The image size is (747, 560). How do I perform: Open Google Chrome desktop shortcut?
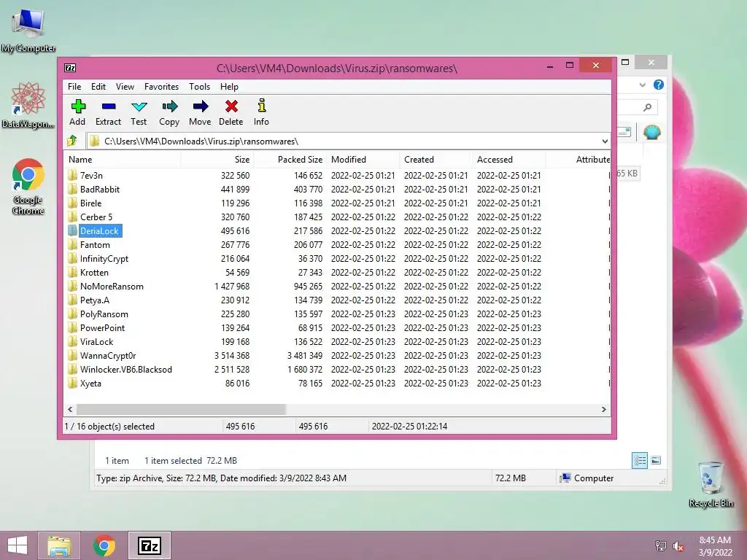[x=28, y=187]
